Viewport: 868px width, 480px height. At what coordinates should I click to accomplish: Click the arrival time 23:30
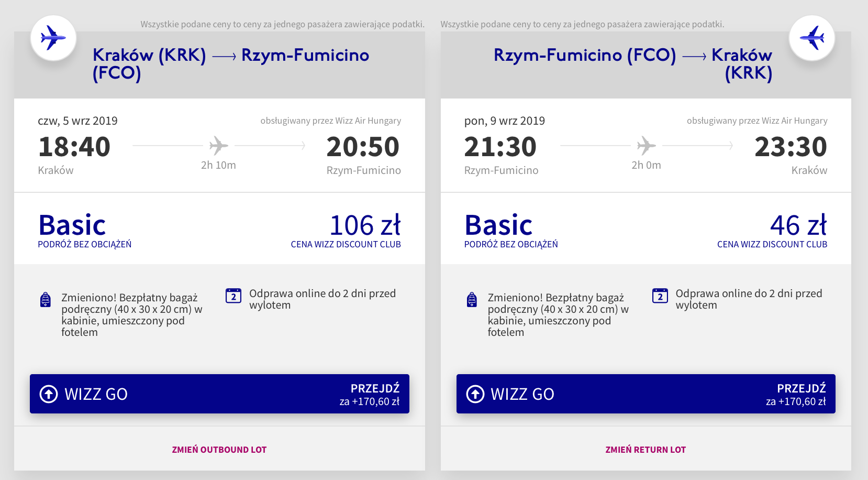791,147
